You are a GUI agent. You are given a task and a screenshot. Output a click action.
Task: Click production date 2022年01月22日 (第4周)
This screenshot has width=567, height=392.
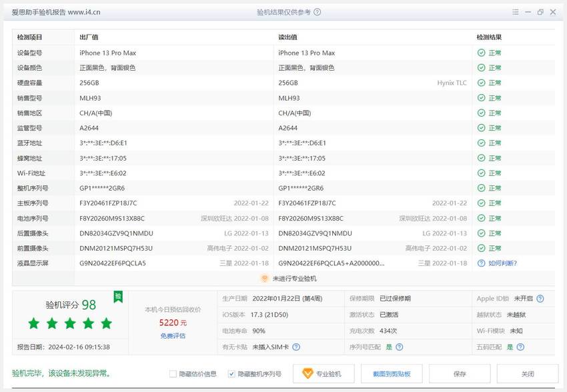[x=288, y=299]
